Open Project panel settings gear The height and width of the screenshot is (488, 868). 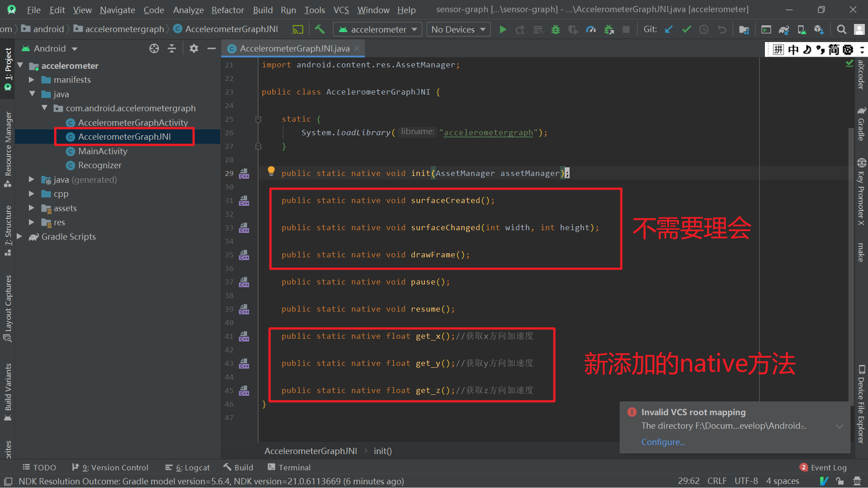click(x=194, y=48)
